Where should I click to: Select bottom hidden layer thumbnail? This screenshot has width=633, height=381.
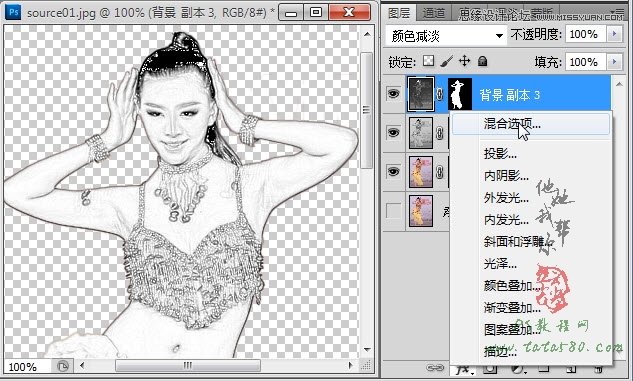click(x=421, y=211)
